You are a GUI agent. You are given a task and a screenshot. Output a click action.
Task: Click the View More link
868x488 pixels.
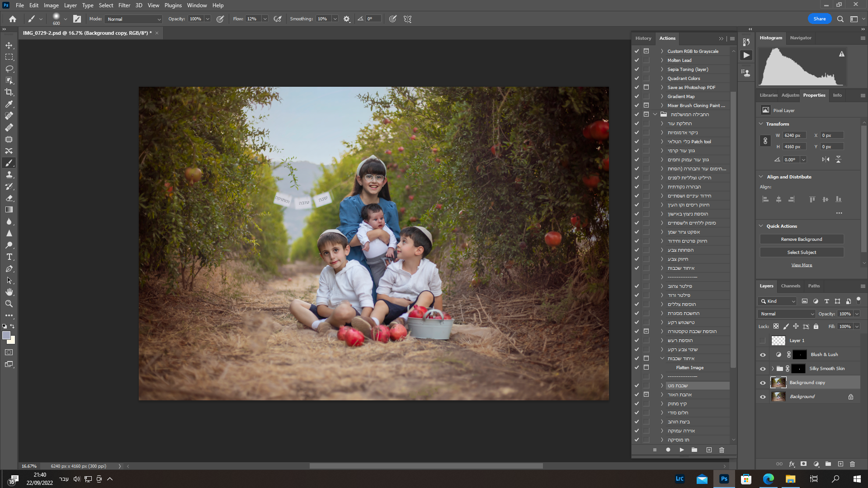pyautogui.click(x=802, y=265)
